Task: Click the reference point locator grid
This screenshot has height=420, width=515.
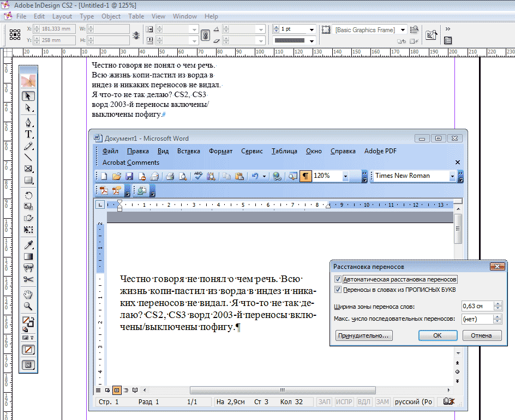Action: point(15,34)
